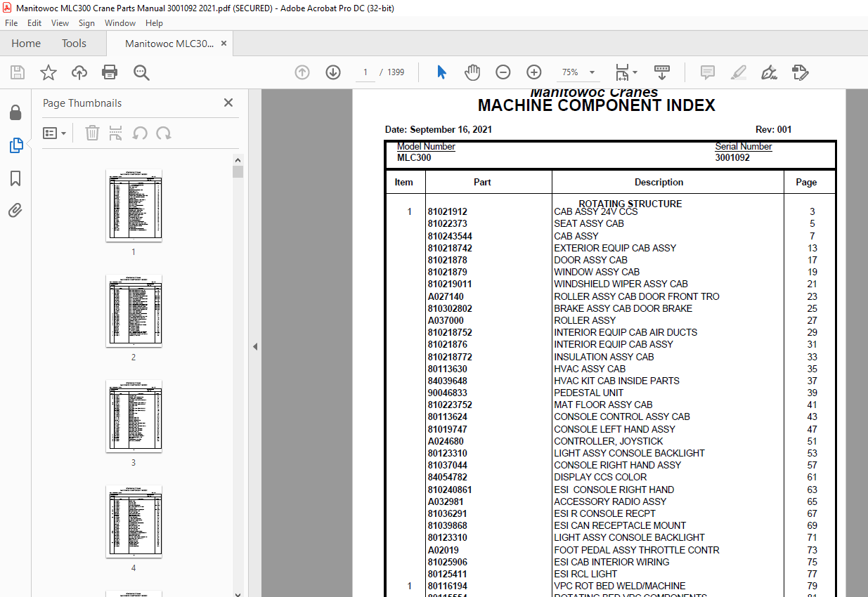
Task: Click part number A027140
Action: pyautogui.click(x=446, y=296)
